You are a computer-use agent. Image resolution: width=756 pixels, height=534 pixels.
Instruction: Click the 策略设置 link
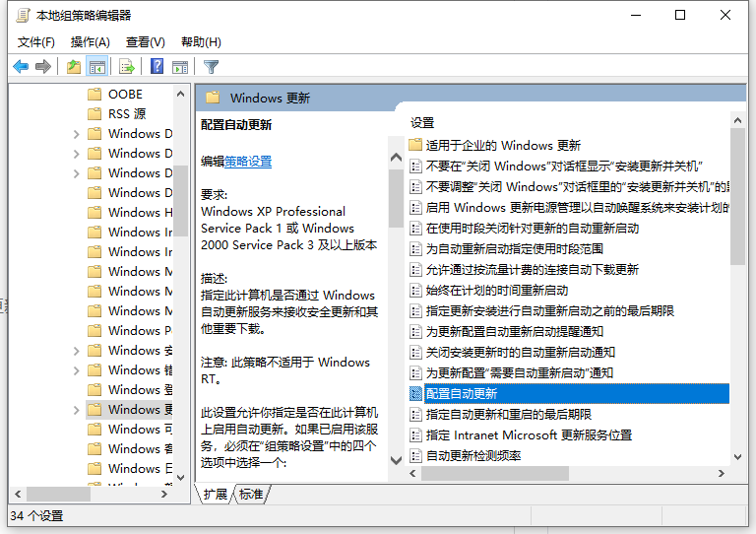point(248,162)
